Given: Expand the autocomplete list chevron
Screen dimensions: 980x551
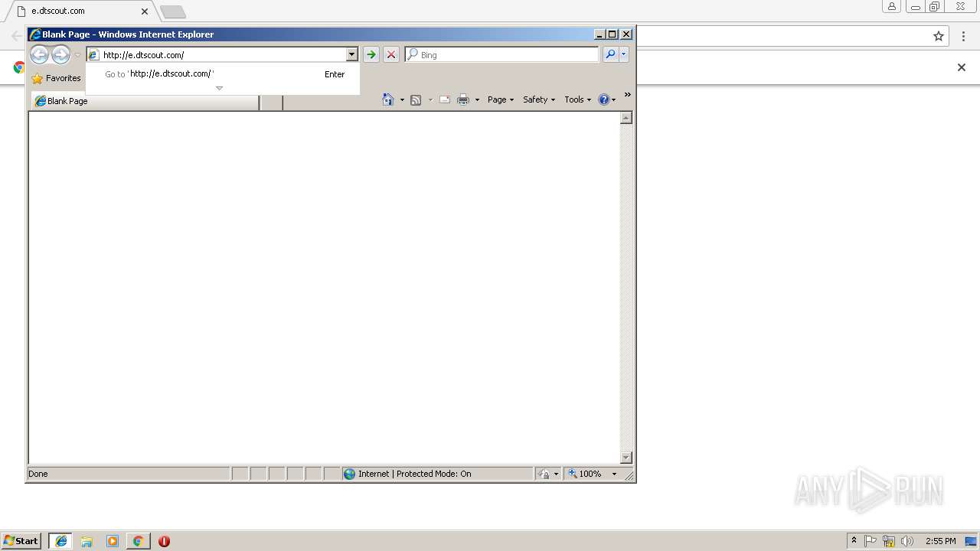Looking at the screenshot, I should point(219,88).
